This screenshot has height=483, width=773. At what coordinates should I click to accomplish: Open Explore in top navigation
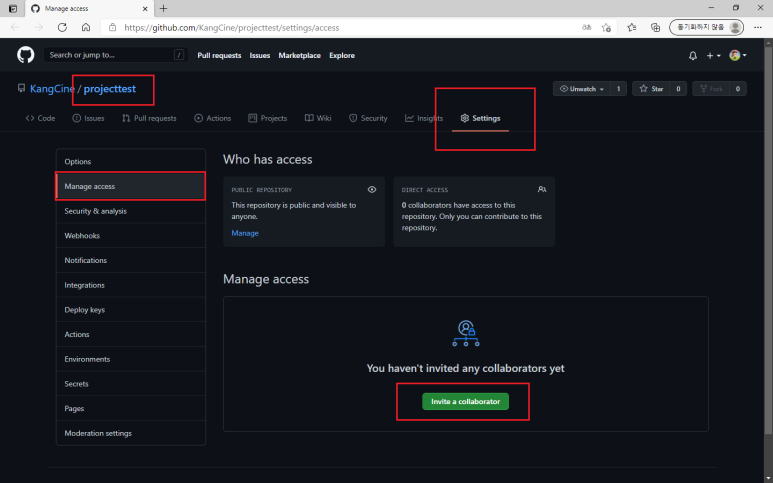(342, 55)
